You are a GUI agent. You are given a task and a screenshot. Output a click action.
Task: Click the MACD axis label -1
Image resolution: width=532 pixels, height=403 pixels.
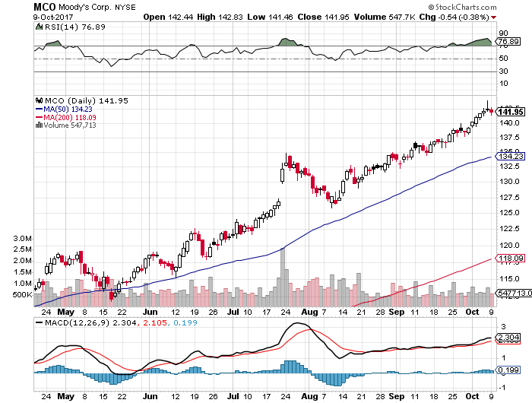pyautogui.click(x=502, y=388)
